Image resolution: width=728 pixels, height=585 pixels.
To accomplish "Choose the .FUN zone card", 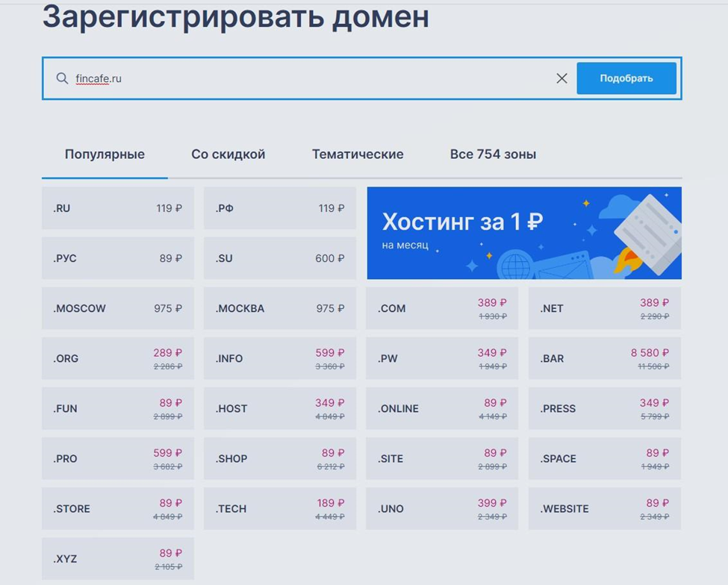I will point(118,409).
